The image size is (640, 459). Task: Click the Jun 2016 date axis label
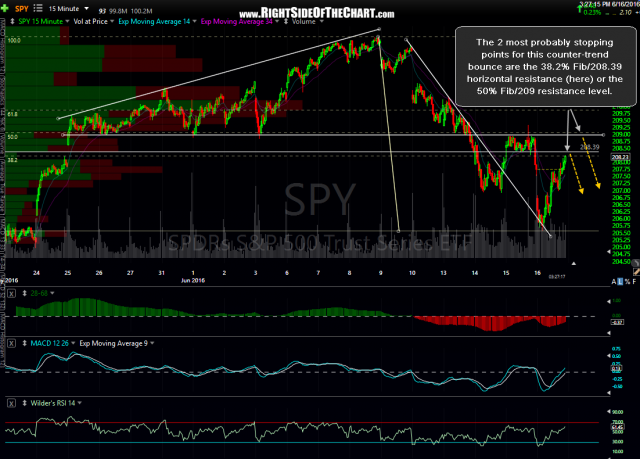[192, 280]
